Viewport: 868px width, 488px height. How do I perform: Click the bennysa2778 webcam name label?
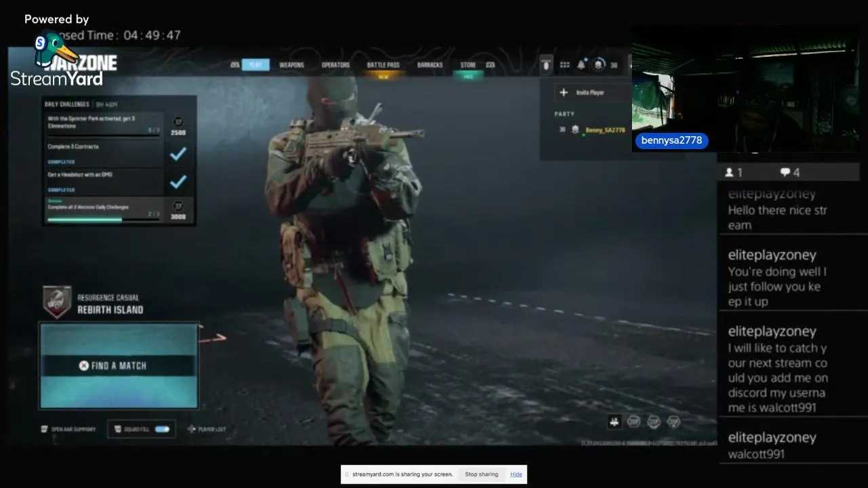pyautogui.click(x=671, y=140)
